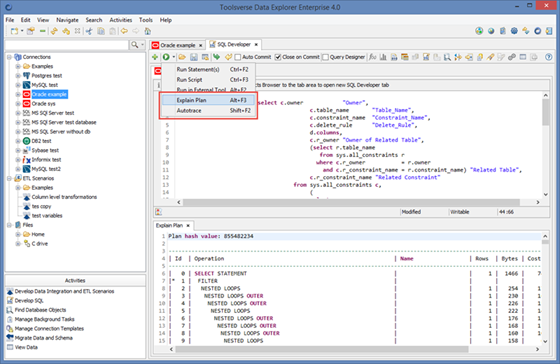Click the lightning bolt icon at top right

[x=526, y=31]
